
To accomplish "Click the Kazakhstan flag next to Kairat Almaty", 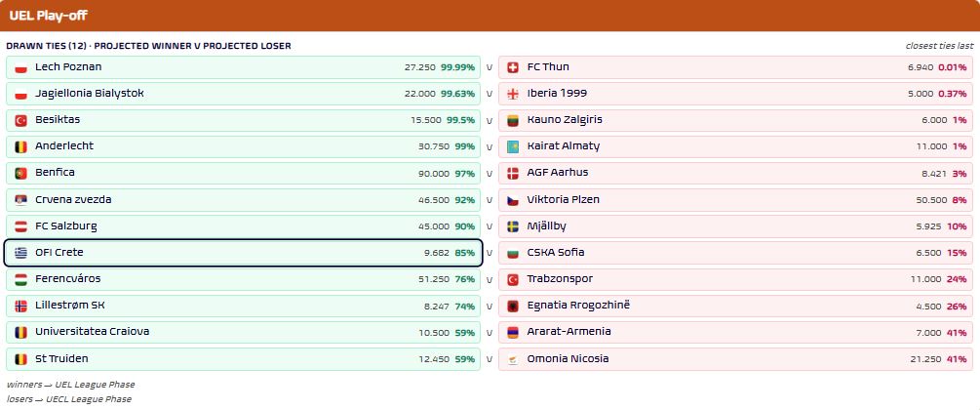I will (x=513, y=147).
